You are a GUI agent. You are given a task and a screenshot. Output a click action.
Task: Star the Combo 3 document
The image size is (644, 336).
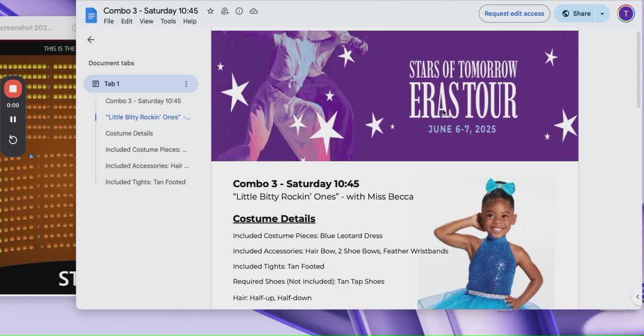point(210,11)
